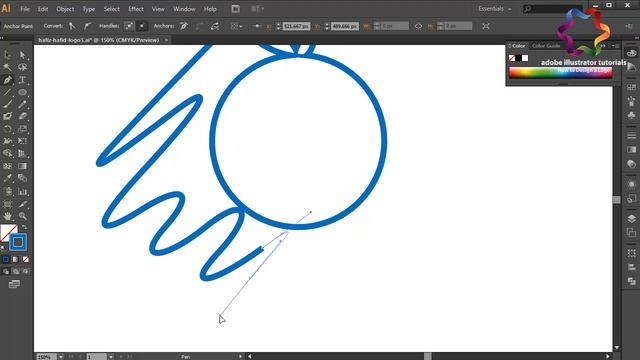Image resolution: width=640 pixels, height=360 pixels.
Task: Pick a color from the spectrum bar
Action: coord(560,73)
